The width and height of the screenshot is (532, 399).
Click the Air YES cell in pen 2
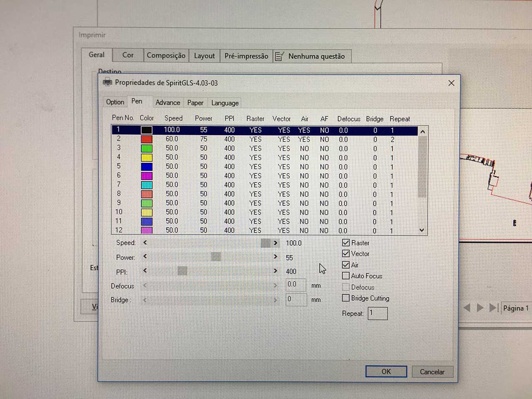304,139
